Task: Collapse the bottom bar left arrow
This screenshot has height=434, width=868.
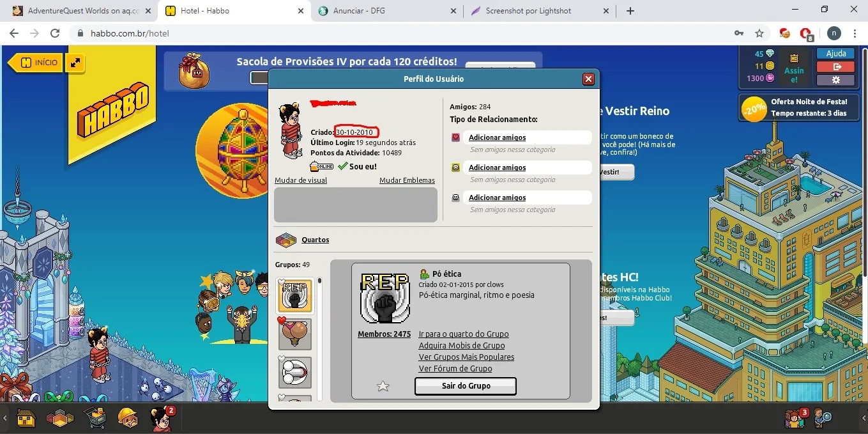Action: tap(5, 418)
